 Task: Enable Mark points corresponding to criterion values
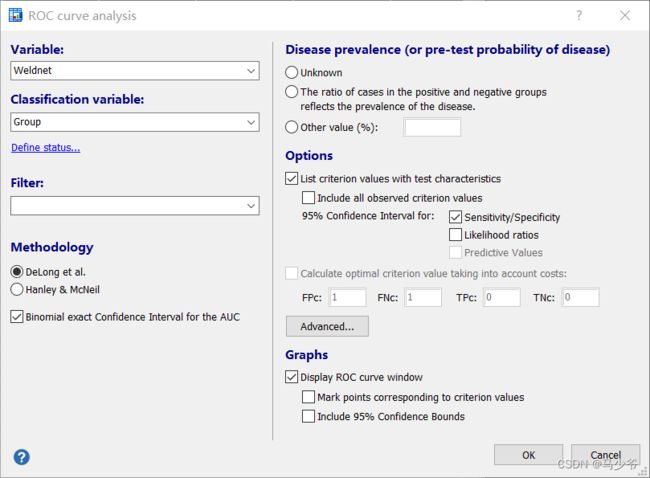(x=308, y=397)
